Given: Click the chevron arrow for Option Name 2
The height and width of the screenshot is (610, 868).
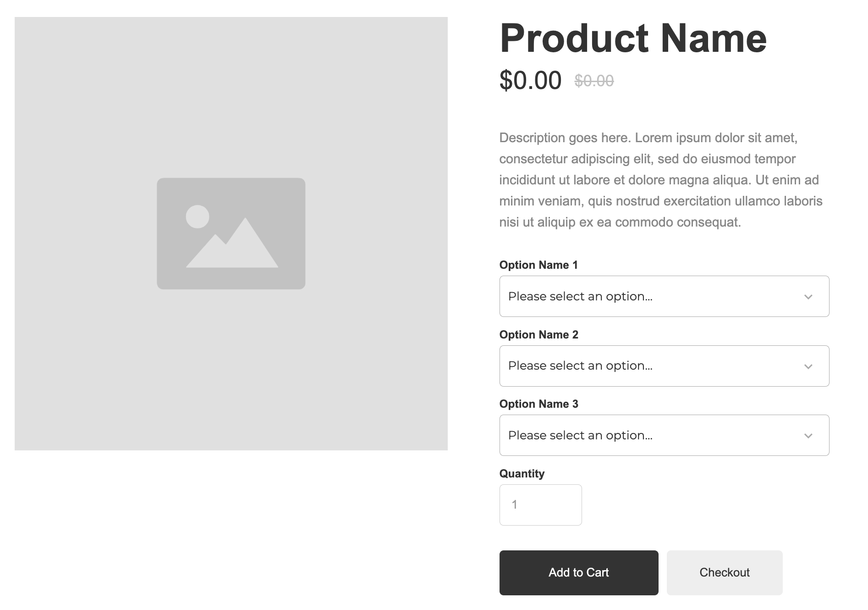Looking at the screenshot, I should [x=808, y=366].
